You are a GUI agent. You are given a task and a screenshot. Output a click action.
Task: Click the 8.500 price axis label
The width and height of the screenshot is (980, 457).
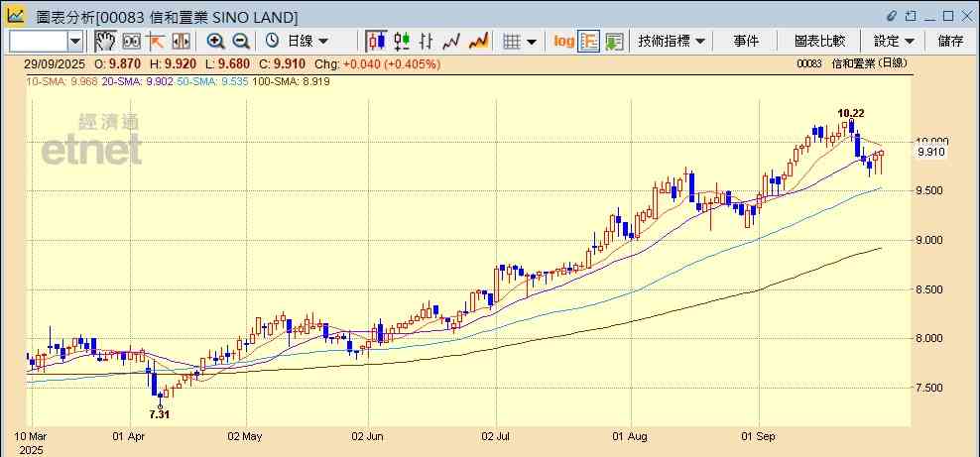(930, 289)
